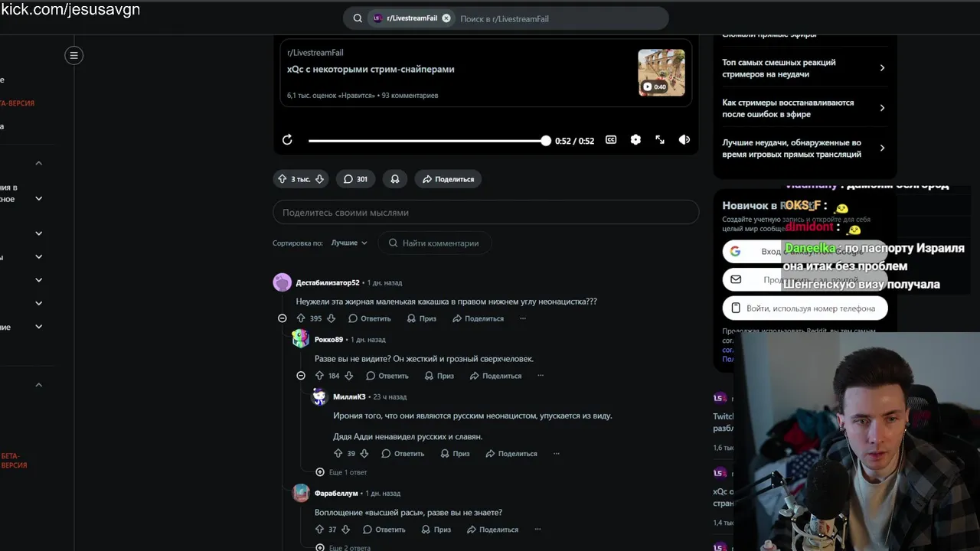Collapse Рокко89 comment thread
980x551 pixels.
pos(300,376)
